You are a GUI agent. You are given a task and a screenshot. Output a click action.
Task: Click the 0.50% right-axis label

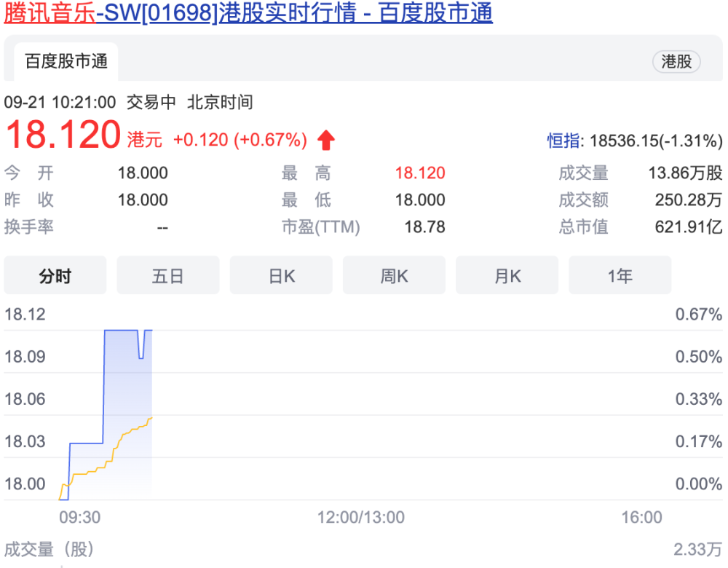[x=698, y=357]
